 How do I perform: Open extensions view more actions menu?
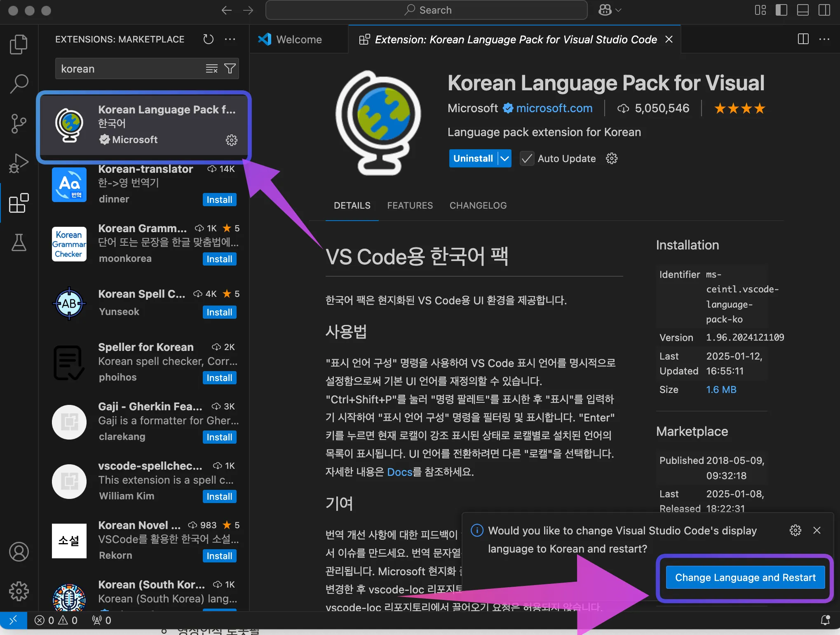point(230,39)
